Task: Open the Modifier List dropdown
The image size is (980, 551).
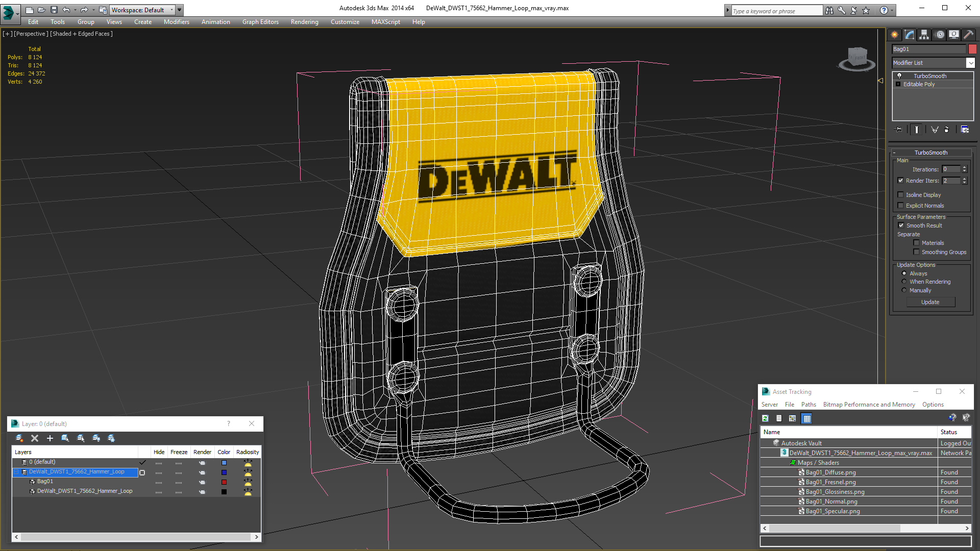Action: point(970,63)
